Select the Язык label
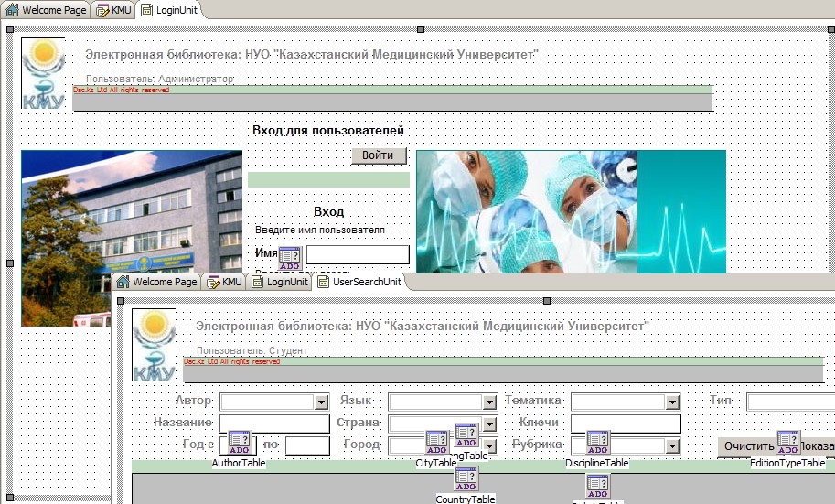The width and height of the screenshot is (835, 504). 357,401
